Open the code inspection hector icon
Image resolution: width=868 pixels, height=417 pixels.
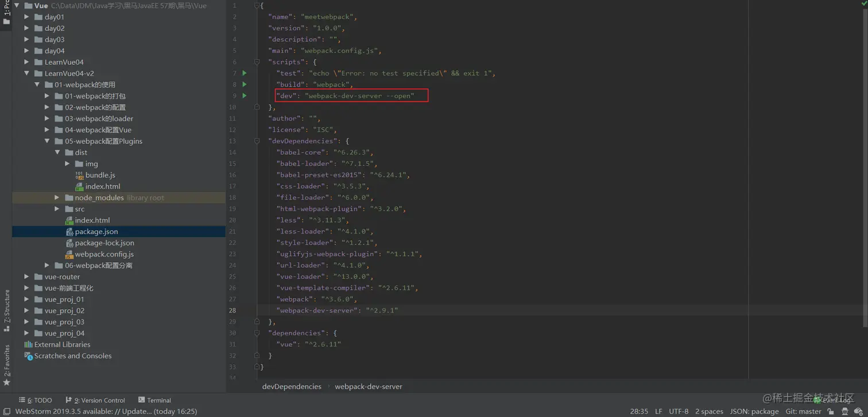846,411
